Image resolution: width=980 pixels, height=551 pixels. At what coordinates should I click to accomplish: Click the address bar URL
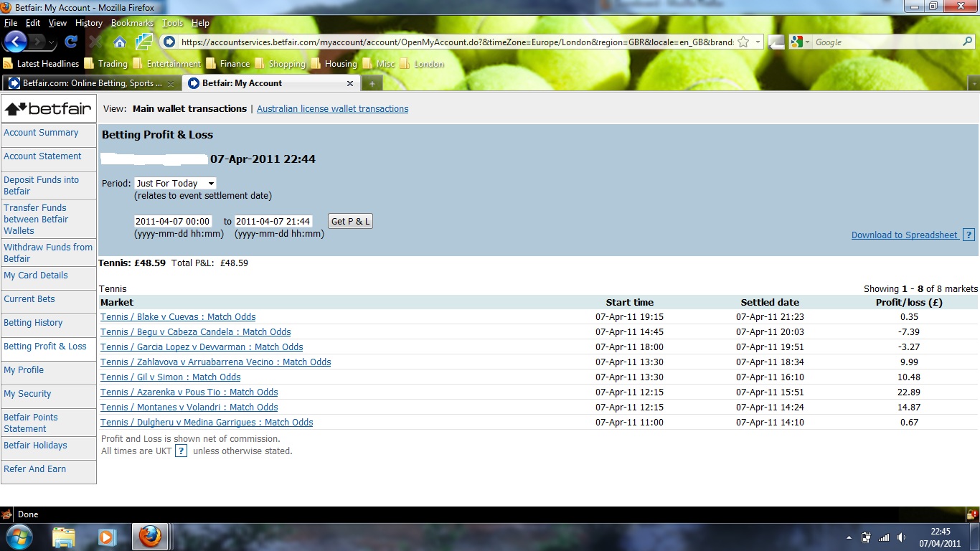point(456,42)
